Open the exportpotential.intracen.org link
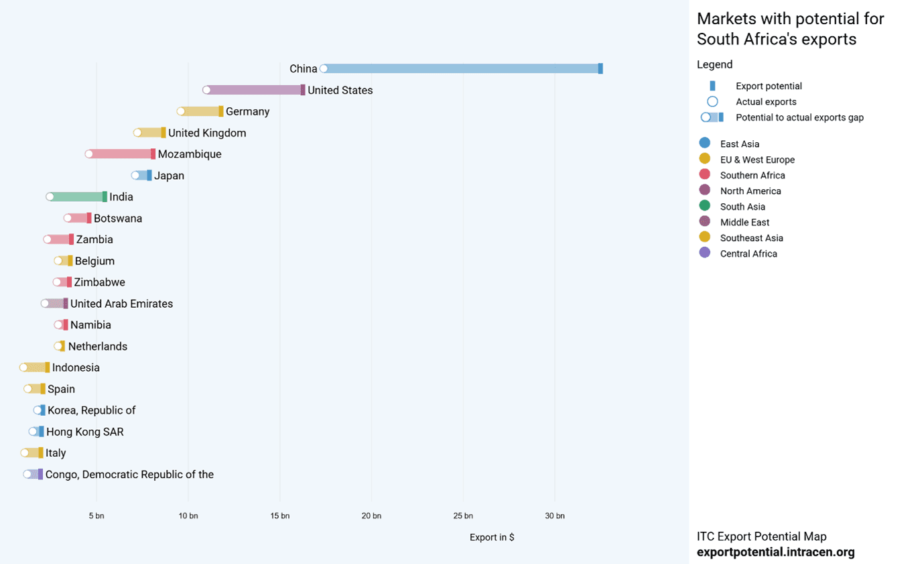 (776, 553)
